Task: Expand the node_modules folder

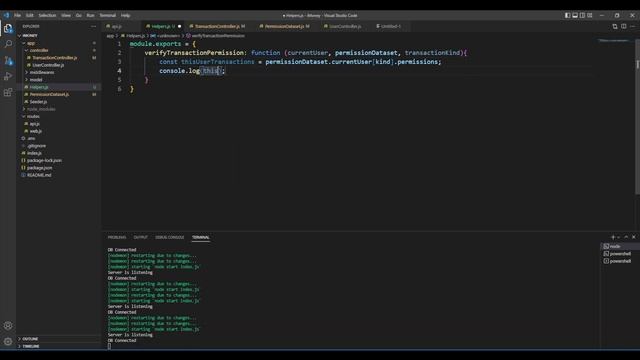Action: coord(58,109)
